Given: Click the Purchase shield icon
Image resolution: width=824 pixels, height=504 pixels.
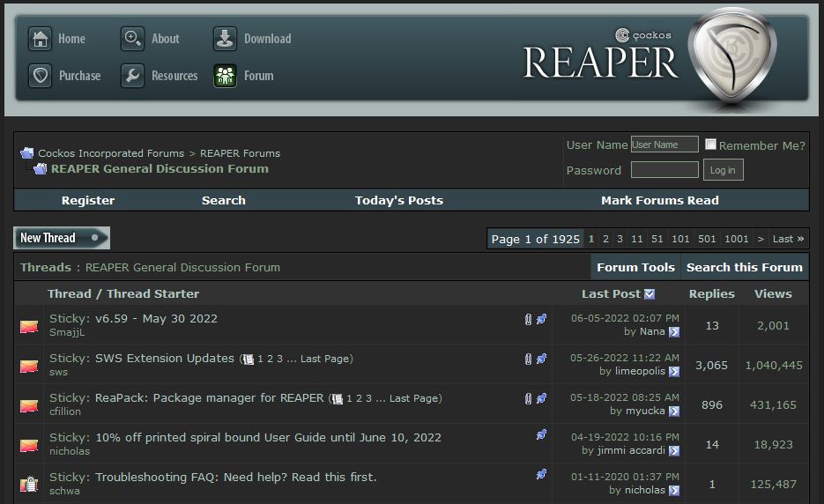Looking at the screenshot, I should [x=40, y=76].
